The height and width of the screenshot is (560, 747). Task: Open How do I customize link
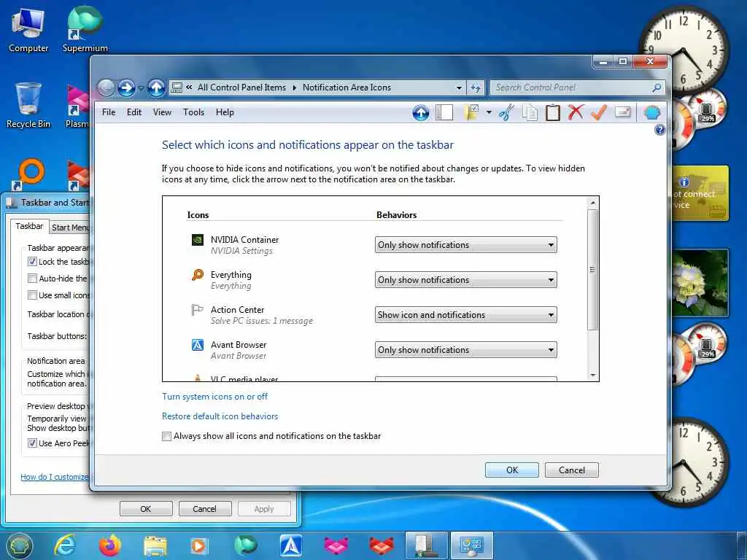pos(54,477)
